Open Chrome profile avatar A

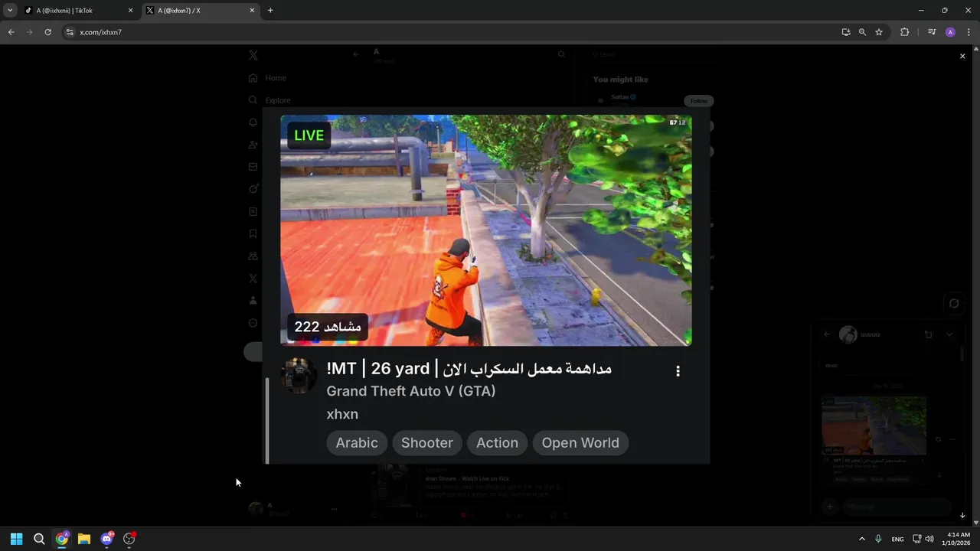coord(950,32)
